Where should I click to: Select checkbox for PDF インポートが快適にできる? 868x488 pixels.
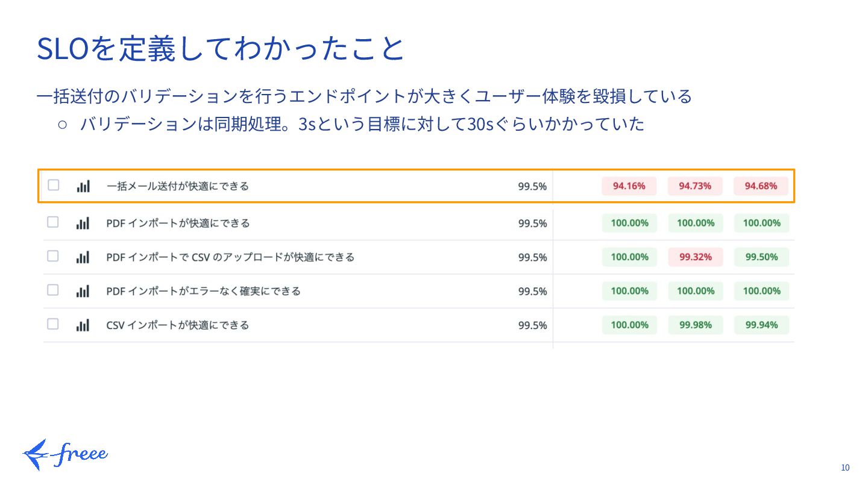[53, 222]
